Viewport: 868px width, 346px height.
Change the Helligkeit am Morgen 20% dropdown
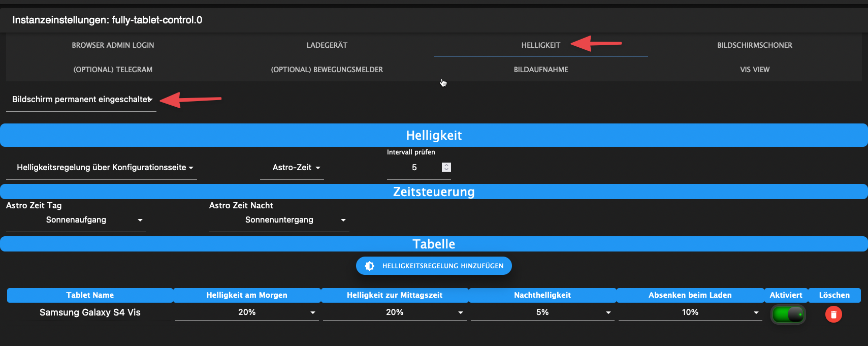(x=247, y=312)
